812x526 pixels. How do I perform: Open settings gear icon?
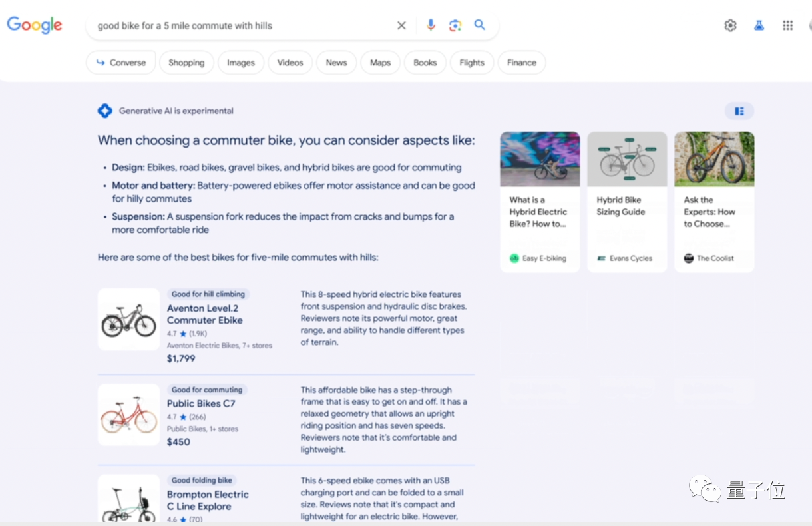[730, 25]
